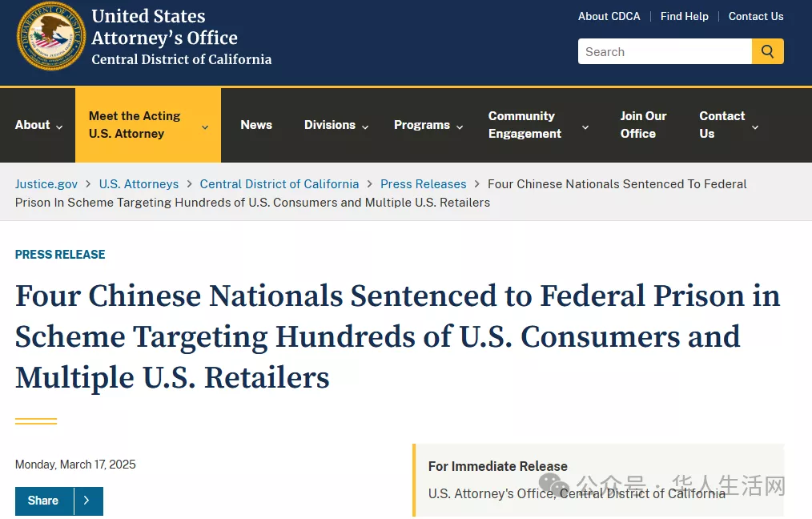Expand the Contact Us nav chevron

tap(755, 127)
